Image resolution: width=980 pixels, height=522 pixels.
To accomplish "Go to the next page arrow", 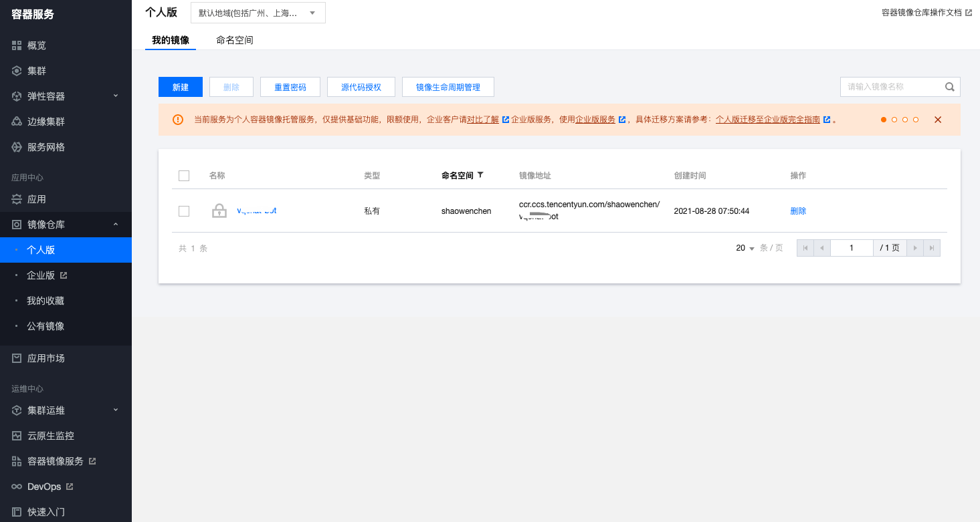I will pos(915,248).
